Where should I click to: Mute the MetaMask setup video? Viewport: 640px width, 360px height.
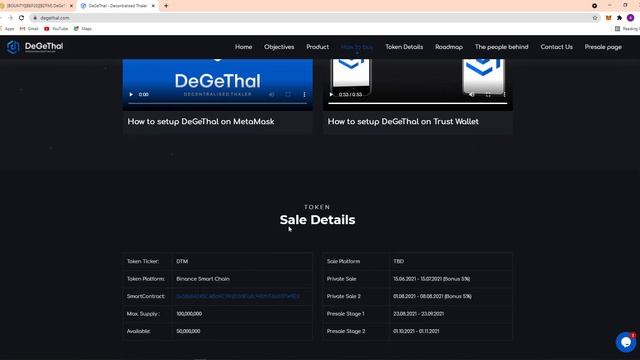(x=271, y=94)
